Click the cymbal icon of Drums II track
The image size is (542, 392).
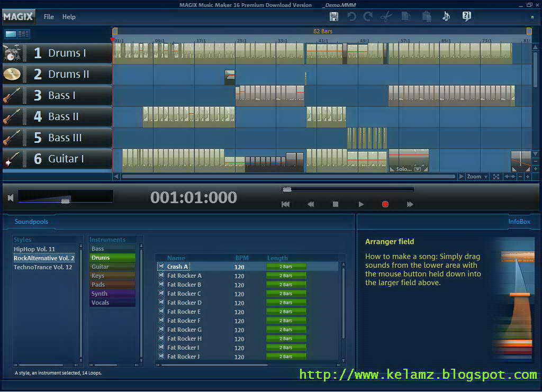pyautogui.click(x=12, y=74)
